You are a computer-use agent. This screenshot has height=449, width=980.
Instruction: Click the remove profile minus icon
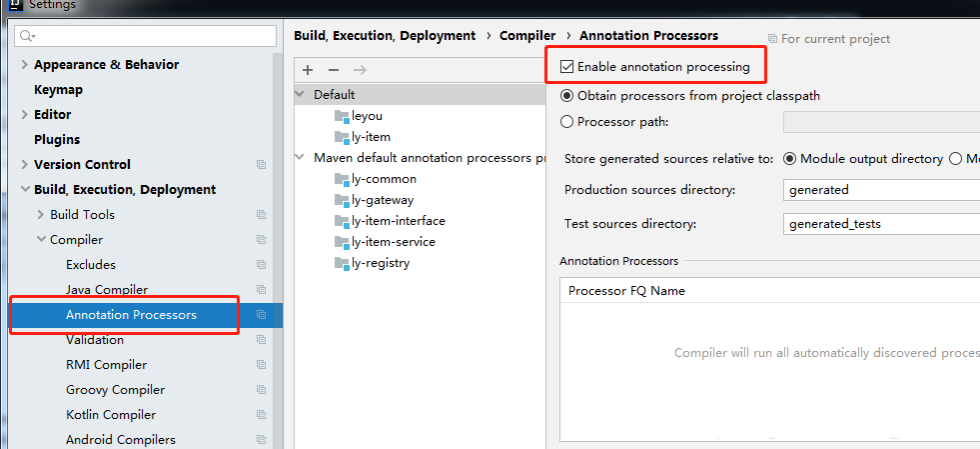click(x=334, y=70)
